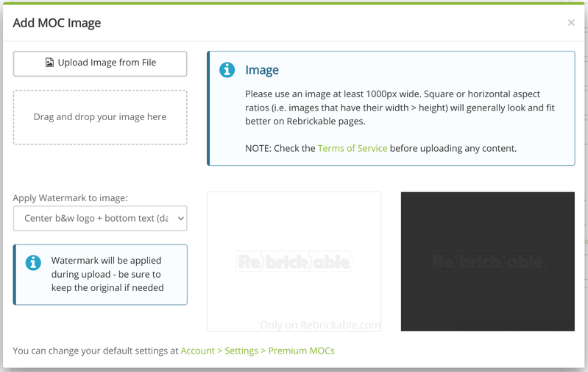This screenshot has height=372, width=588.
Task: Click the "Only on Rebrickable.com" watermark text
Action: pyautogui.click(x=320, y=325)
